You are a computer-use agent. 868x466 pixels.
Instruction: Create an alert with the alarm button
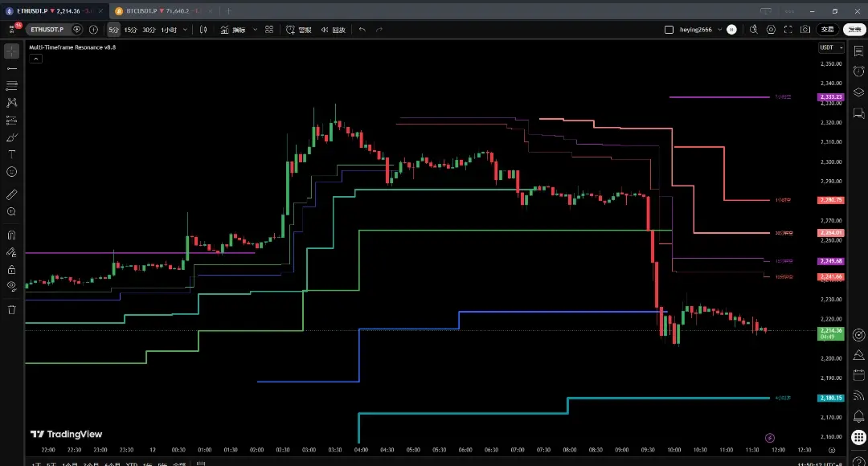[x=298, y=30]
